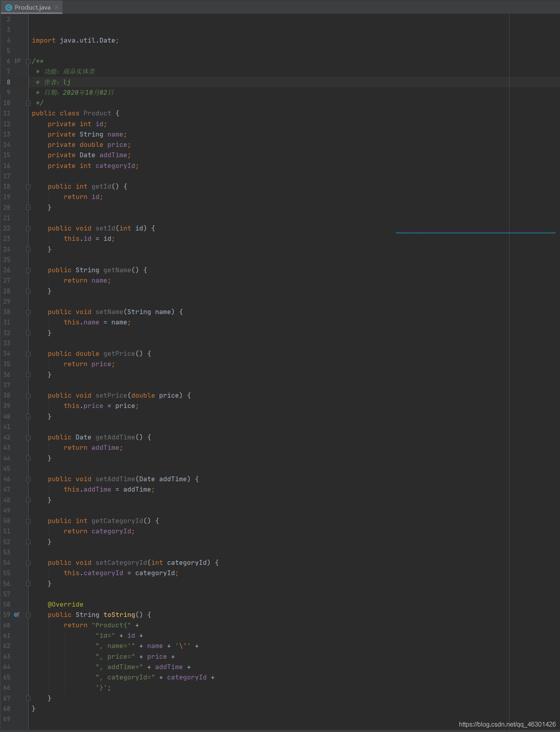Screen dimensions: 560x732
Task: Select the Product.java editor tab
Action: point(32,7)
